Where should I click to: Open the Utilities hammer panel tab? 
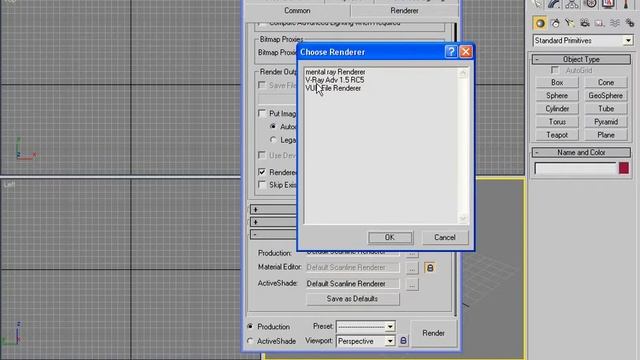click(626, 4)
